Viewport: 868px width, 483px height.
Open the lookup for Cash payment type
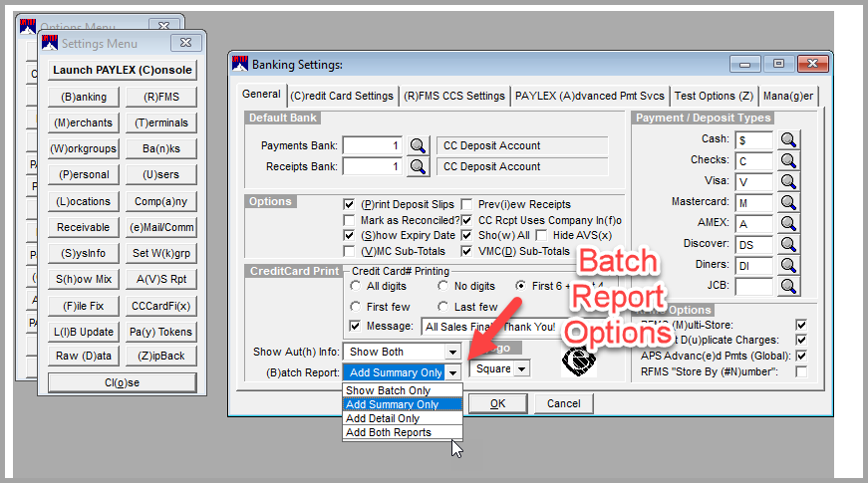pos(789,139)
